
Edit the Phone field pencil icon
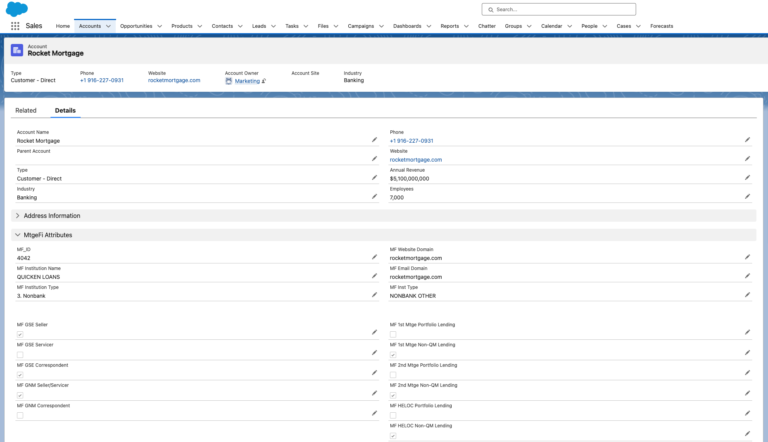coord(747,140)
